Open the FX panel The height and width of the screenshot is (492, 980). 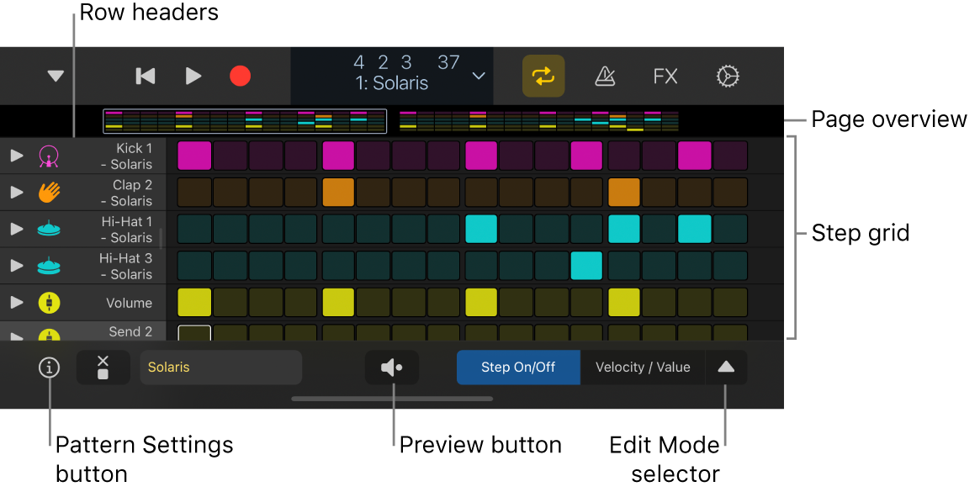click(665, 77)
